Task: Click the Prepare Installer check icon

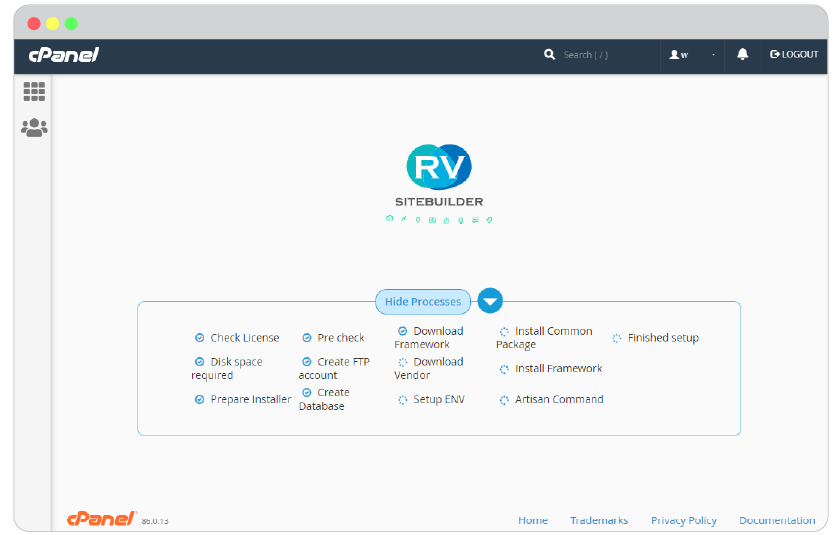Action: coord(199,400)
